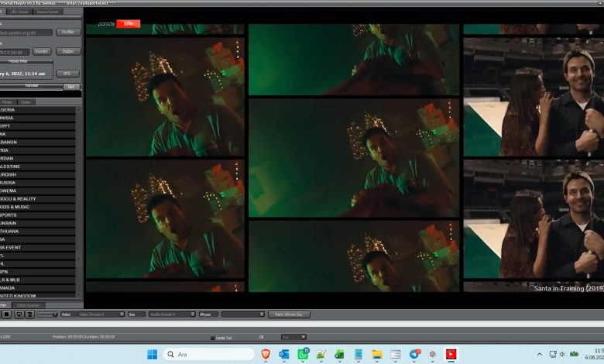
Task: Click the Kaydet button
Action: 42,51
